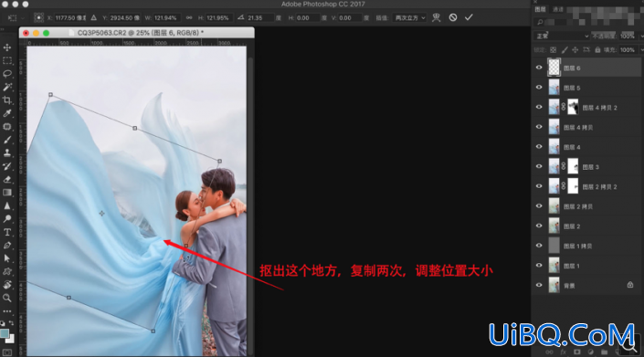Open the blend mode dropdown 正常
The height and width of the screenshot is (357, 644).
562,37
